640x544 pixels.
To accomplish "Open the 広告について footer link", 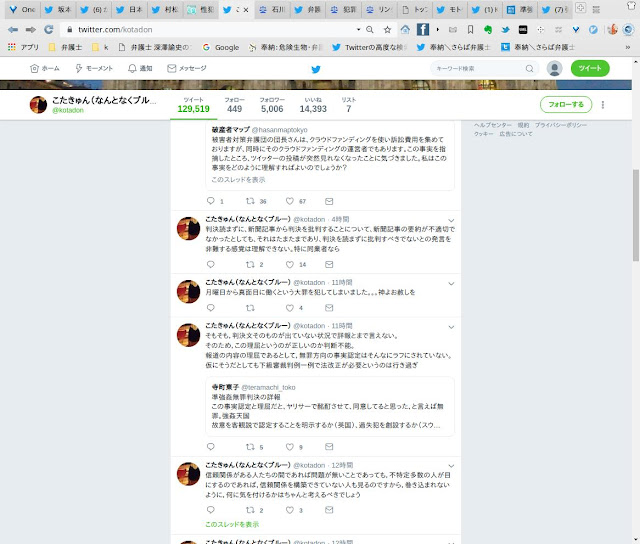I will (x=516, y=134).
